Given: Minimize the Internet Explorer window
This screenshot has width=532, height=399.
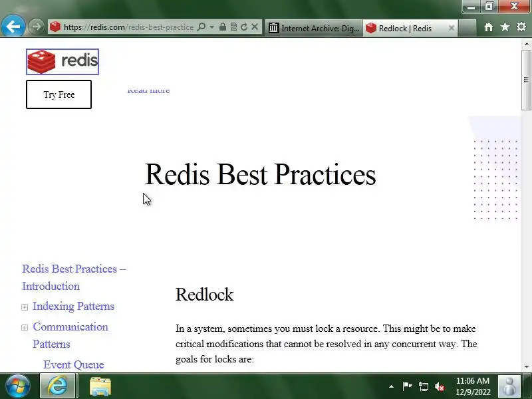Looking at the screenshot, I should [471, 7].
